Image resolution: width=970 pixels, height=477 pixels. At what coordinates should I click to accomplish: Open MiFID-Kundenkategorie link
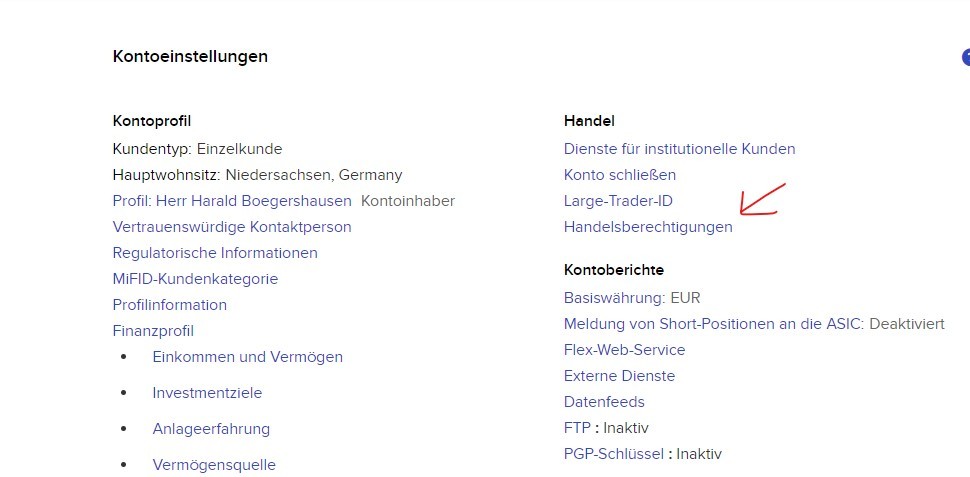tap(195, 279)
